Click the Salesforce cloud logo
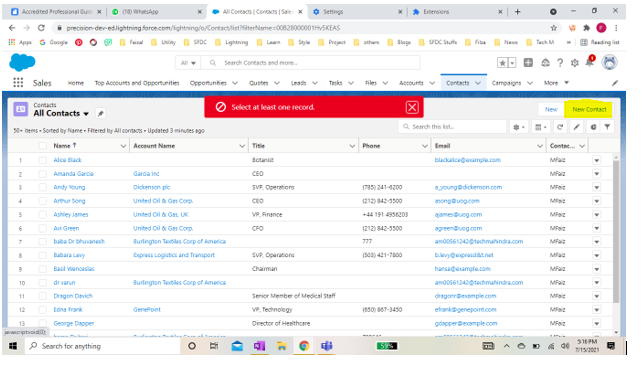This screenshot has width=642, height=372. pyautogui.click(x=22, y=63)
